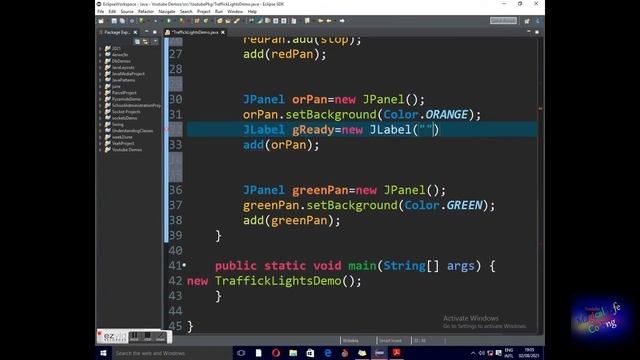Open the Refactor menu
This screenshot has width=640, height=360.
pos(146,11)
